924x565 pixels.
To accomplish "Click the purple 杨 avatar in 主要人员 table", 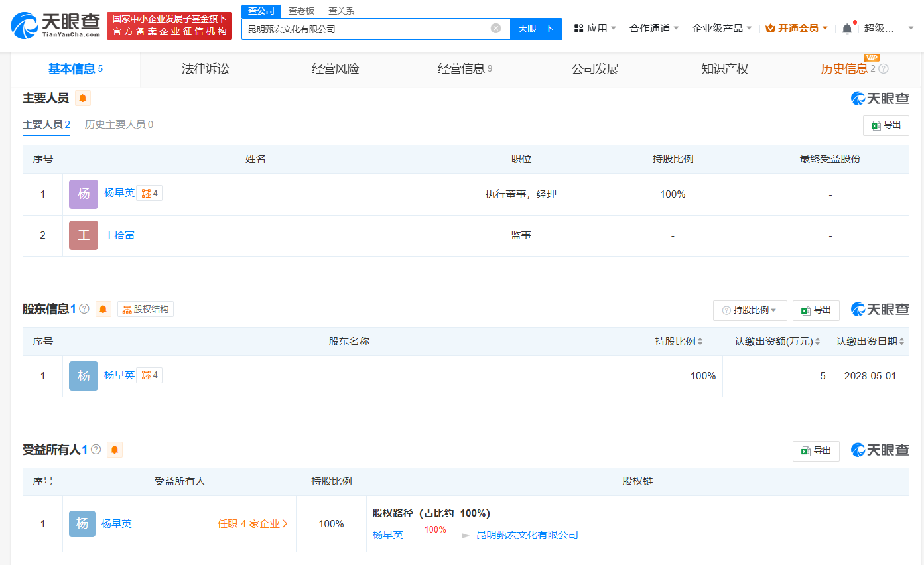I will pos(84,194).
